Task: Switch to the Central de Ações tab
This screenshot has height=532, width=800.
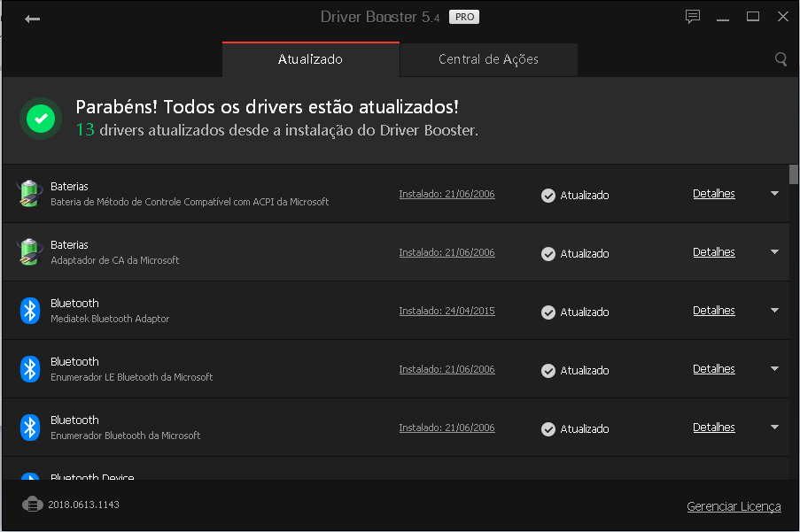Action: point(489,59)
